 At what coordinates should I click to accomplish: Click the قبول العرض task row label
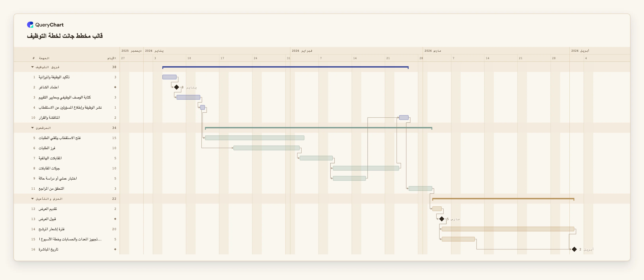coord(47,219)
